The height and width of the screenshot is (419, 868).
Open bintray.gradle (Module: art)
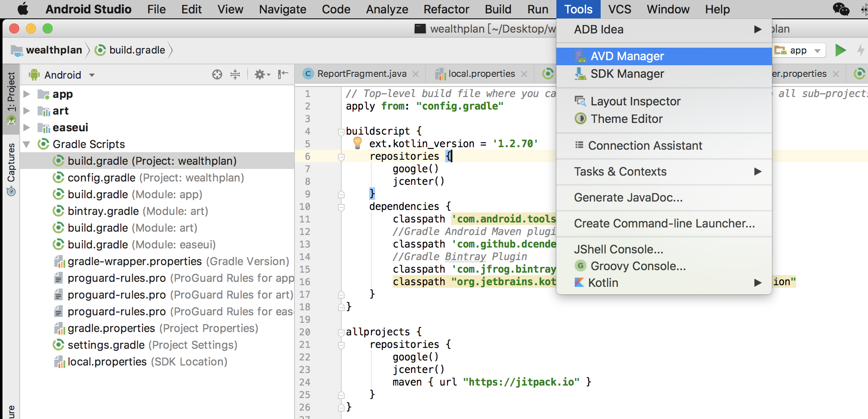pos(157,211)
